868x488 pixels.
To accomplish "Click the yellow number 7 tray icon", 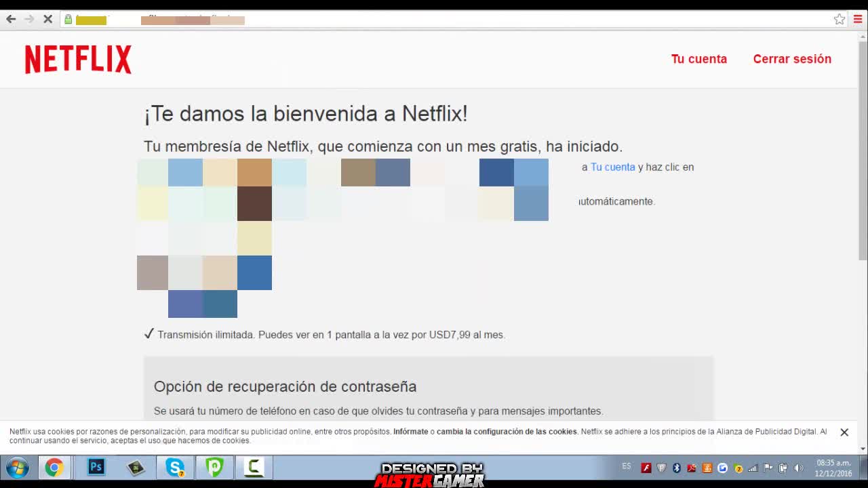I will tap(738, 468).
